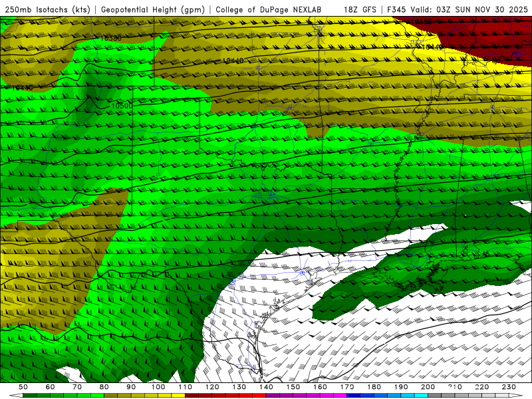Click the color scale value 110
This screenshot has width=532, height=399.
(186, 387)
